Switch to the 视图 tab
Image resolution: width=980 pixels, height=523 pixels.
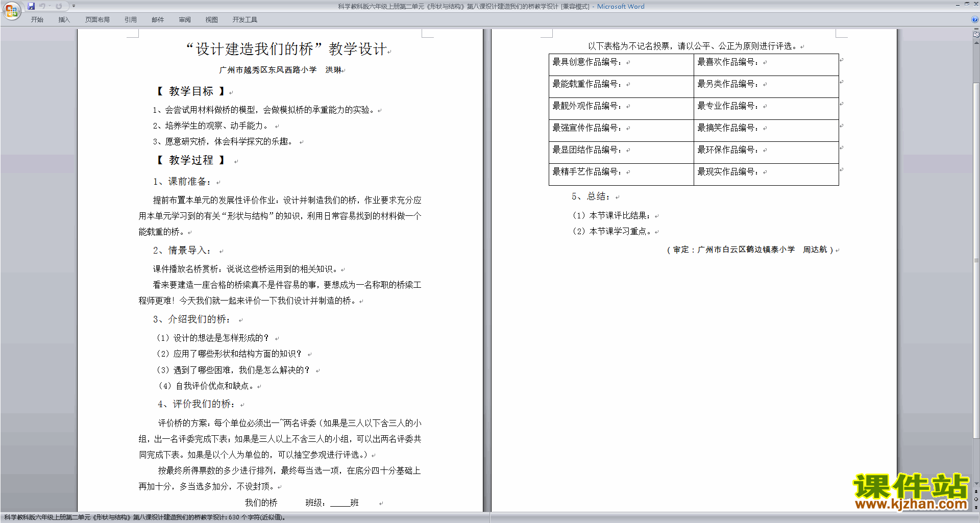click(212, 20)
